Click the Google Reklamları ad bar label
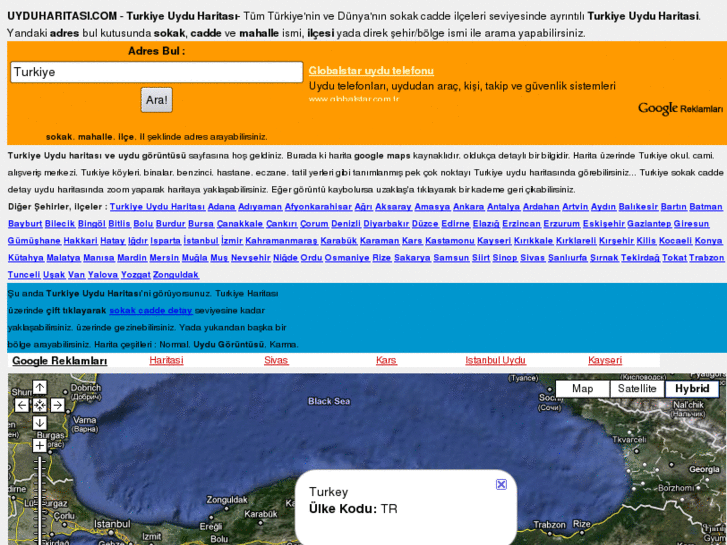 (x=59, y=361)
